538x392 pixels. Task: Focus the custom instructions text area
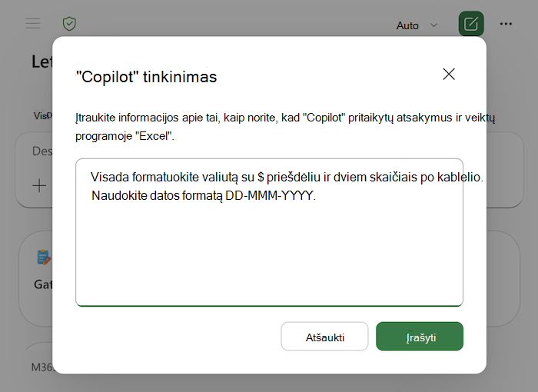[x=269, y=232]
